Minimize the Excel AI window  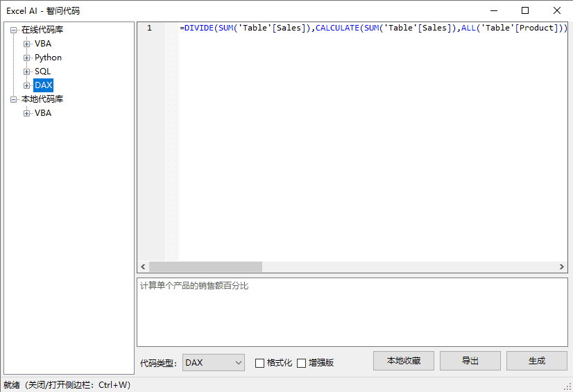pos(494,10)
